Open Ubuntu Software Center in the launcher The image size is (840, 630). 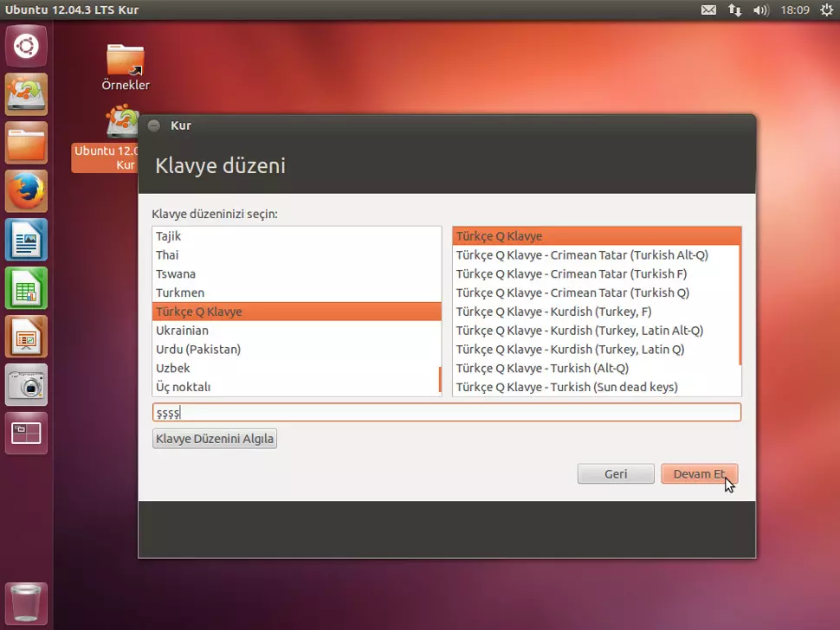pos(26,94)
